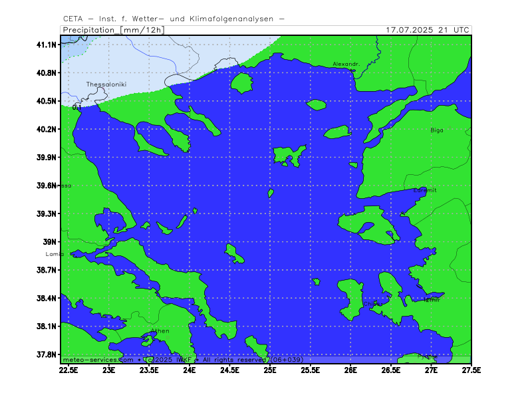Click the 22.5E longitude label
The width and height of the screenshot is (532, 399).
pyautogui.click(x=68, y=370)
